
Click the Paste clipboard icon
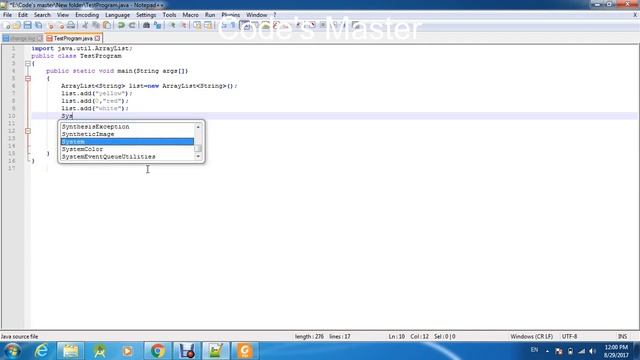point(107,25)
